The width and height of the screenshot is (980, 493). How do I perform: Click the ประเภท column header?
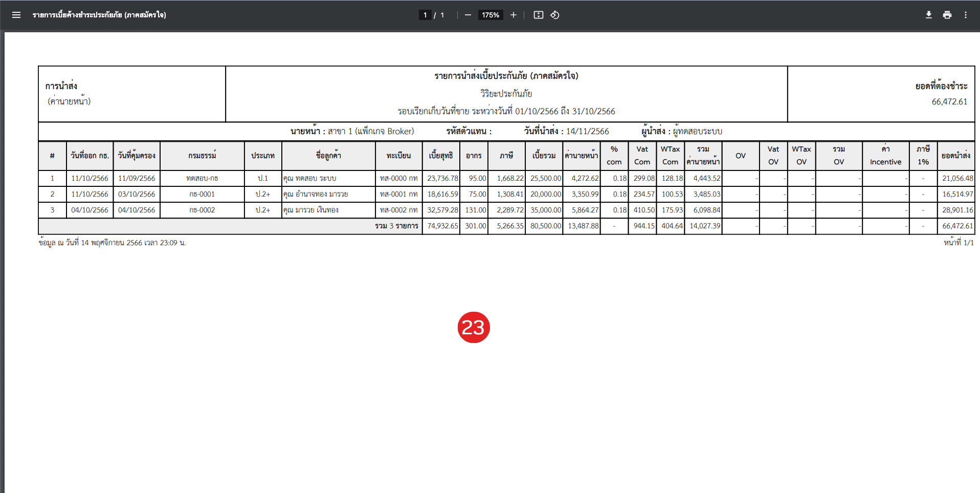(x=263, y=156)
